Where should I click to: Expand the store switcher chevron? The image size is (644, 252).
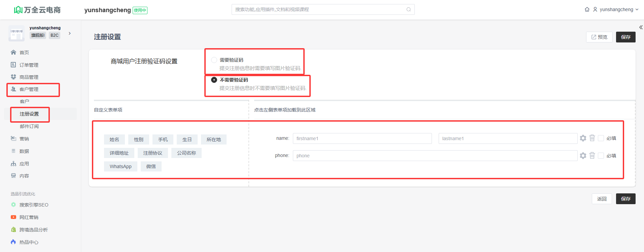[70, 33]
